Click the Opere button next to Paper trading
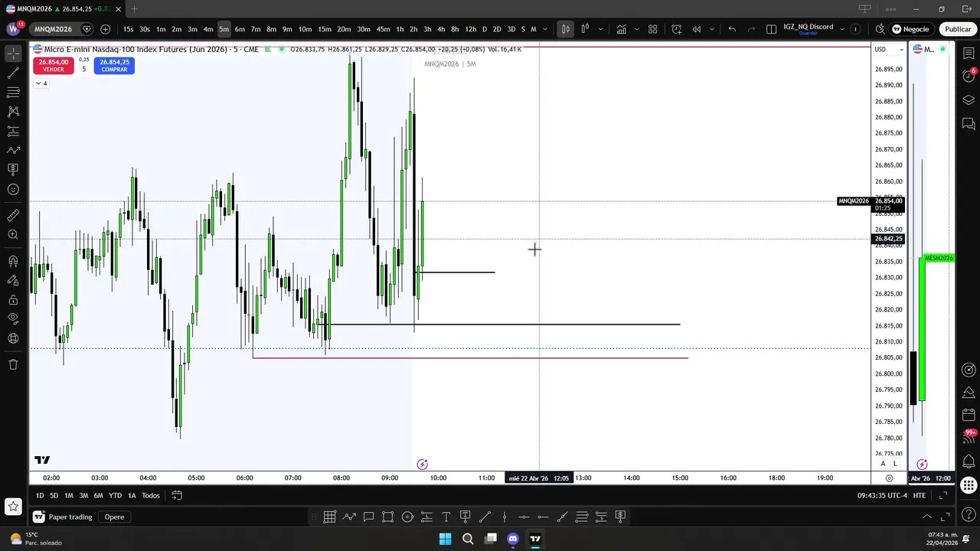The height and width of the screenshot is (551, 980). (x=114, y=517)
